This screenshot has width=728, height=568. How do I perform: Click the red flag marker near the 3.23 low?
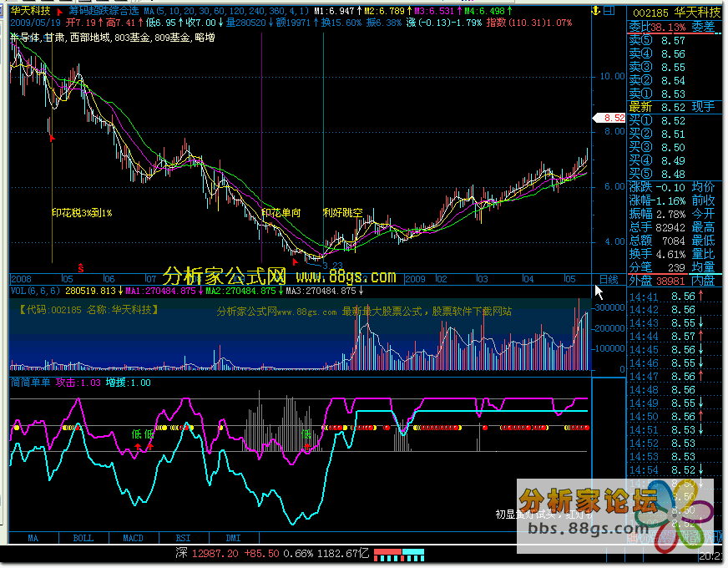pos(295,262)
